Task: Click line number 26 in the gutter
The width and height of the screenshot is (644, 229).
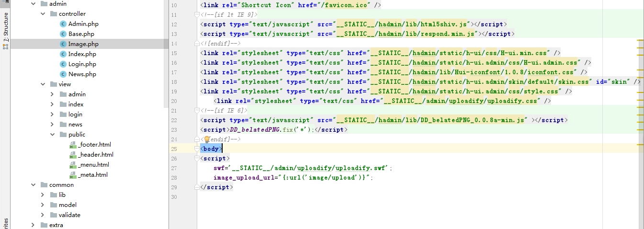Action: pos(173,159)
